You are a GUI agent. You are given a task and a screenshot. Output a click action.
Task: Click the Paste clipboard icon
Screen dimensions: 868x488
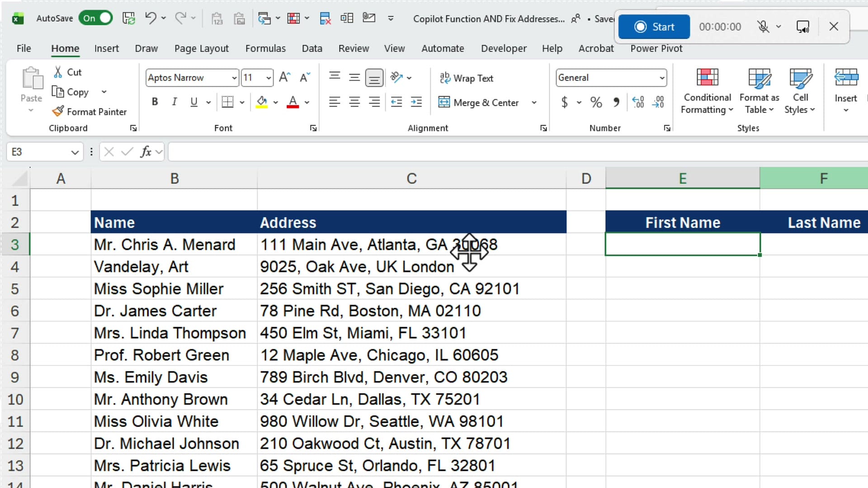tap(32, 78)
